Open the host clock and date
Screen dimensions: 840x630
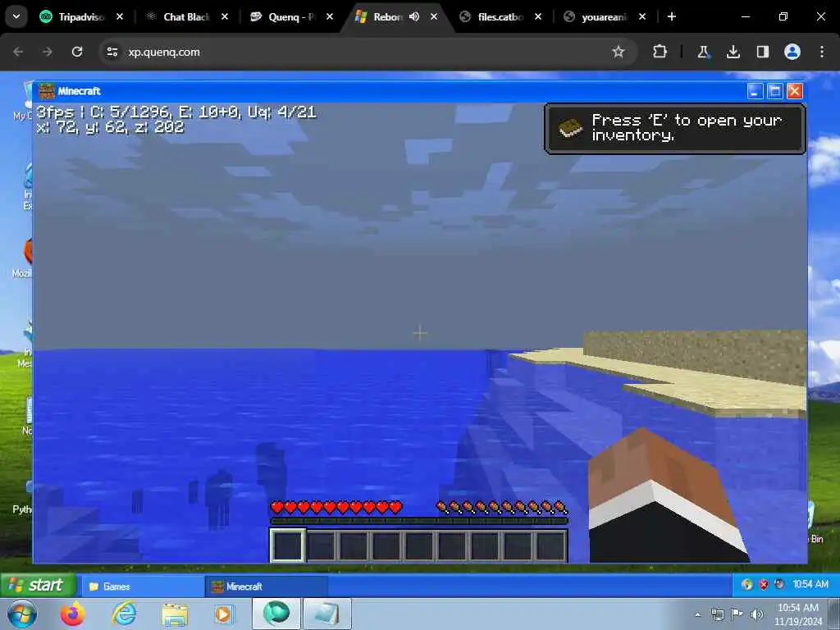[798, 614]
